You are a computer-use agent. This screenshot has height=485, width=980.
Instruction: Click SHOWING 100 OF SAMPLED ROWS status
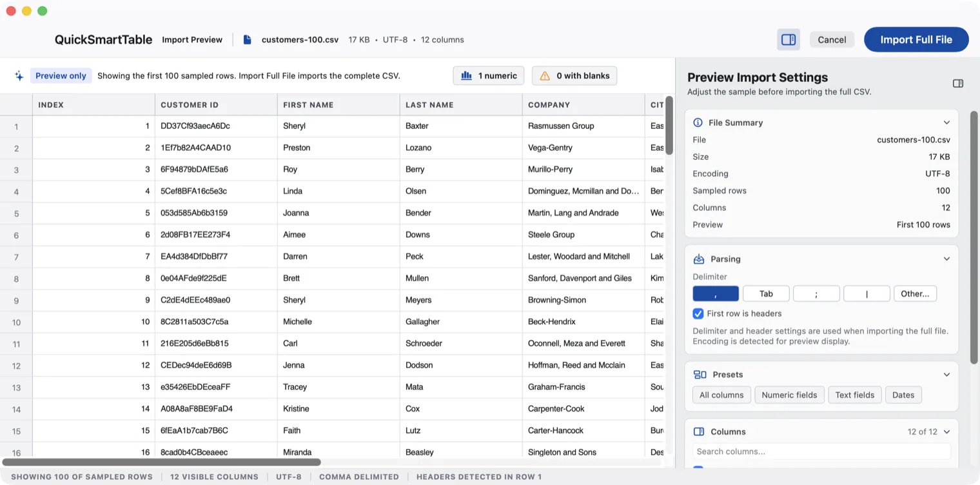pyautogui.click(x=82, y=477)
